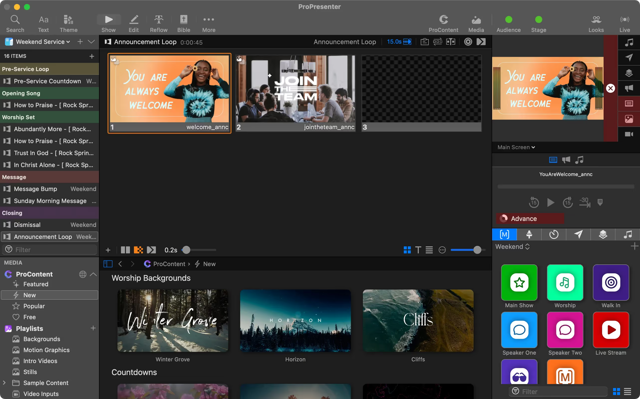Clear the preview with the X button
Viewport: 640px width, 399px height.
(610, 88)
